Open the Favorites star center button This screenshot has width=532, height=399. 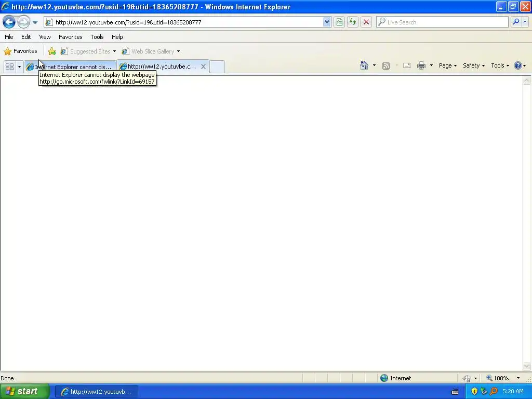click(20, 51)
